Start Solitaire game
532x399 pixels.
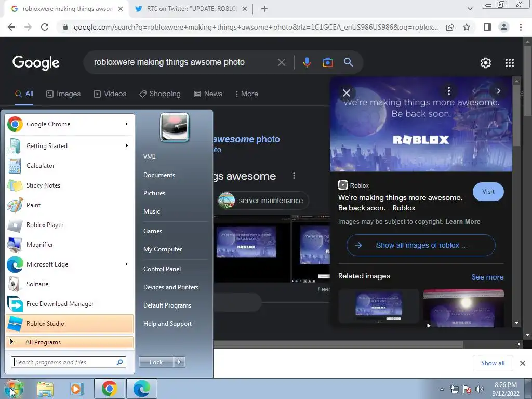point(70,284)
